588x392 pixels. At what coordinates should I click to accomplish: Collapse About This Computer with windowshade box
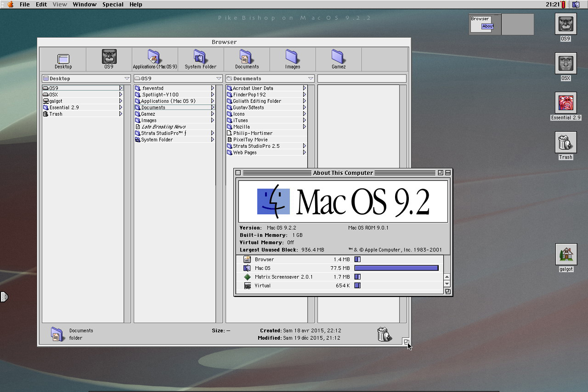coord(448,173)
